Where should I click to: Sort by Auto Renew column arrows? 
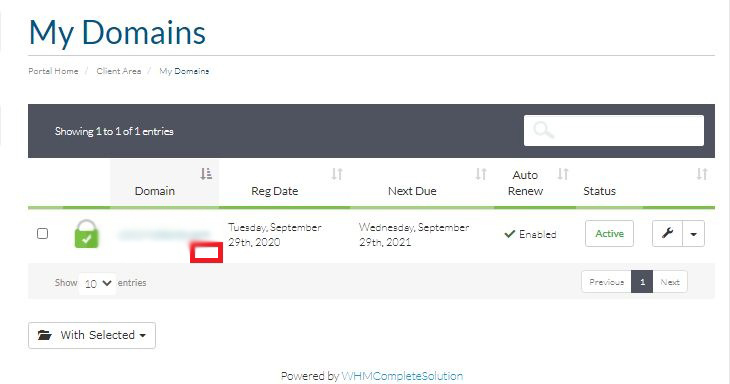563,174
